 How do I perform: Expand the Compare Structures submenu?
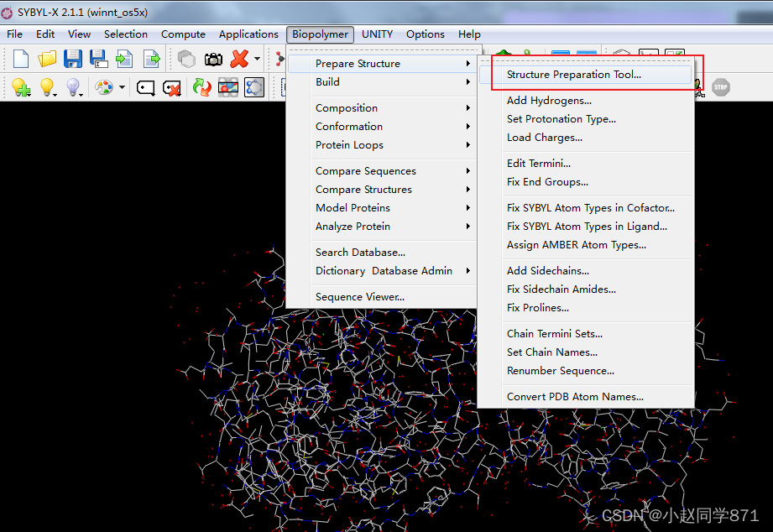(x=382, y=190)
